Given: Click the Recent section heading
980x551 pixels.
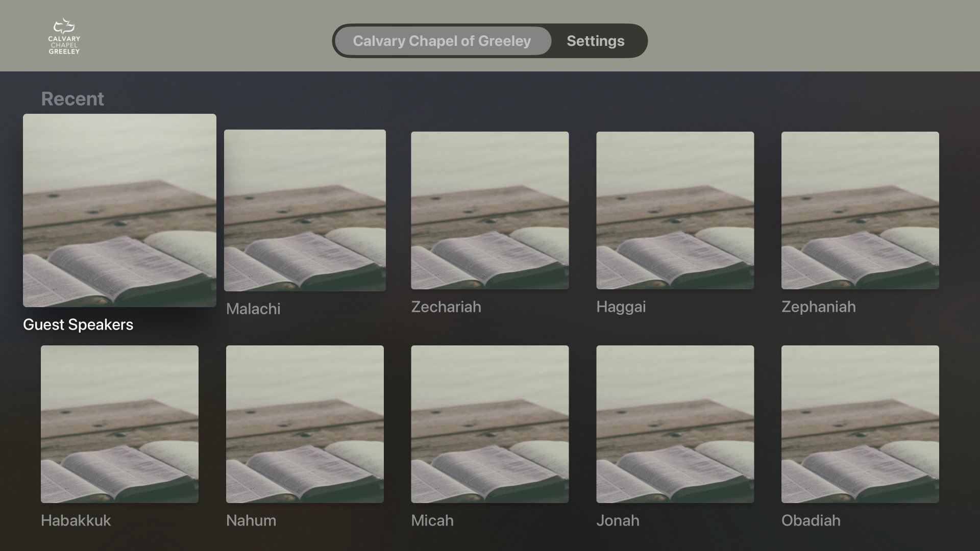Looking at the screenshot, I should point(72,98).
